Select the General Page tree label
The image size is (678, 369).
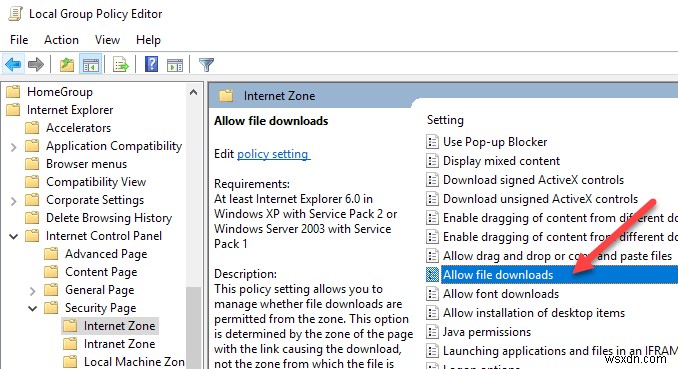99,290
